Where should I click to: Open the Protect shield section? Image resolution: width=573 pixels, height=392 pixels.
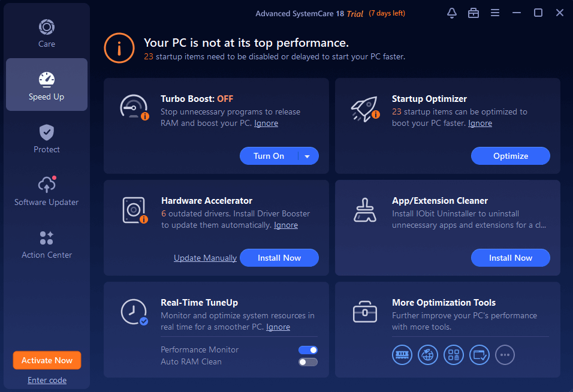pyautogui.click(x=47, y=139)
